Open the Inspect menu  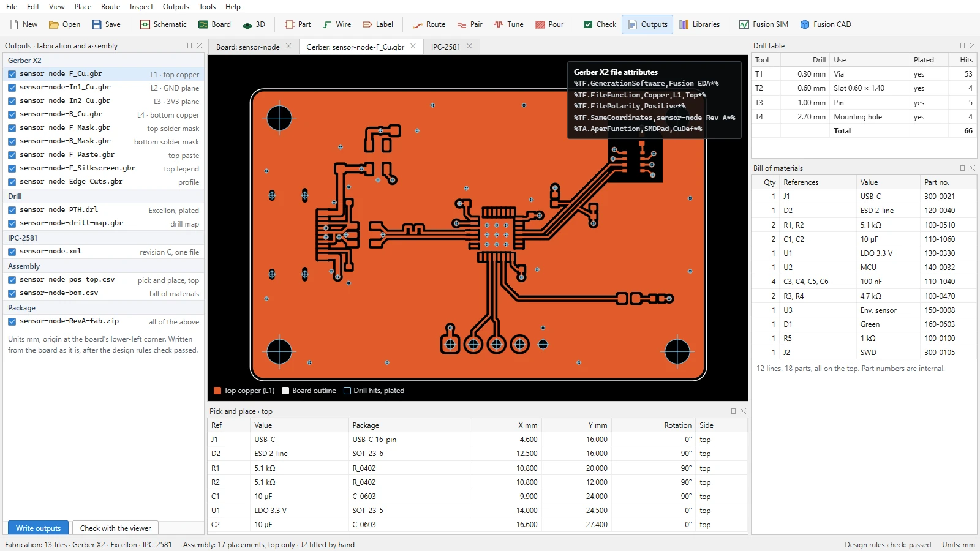point(141,7)
